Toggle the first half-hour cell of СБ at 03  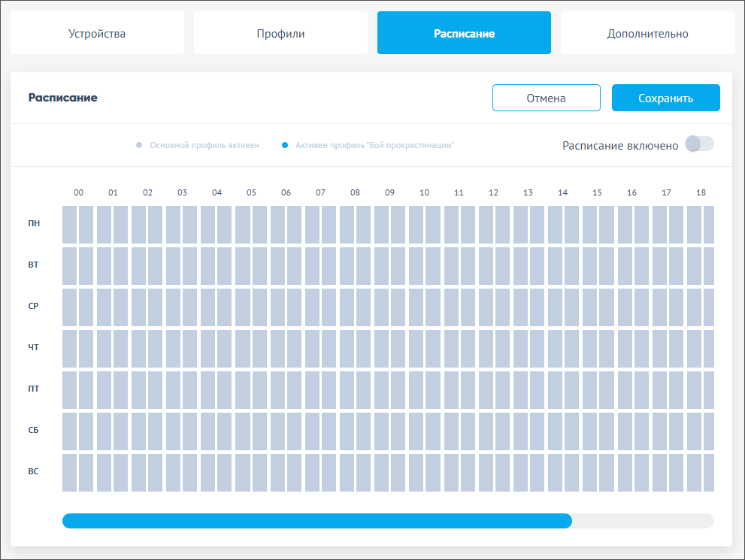pyautogui.click(x=174, y=431)
